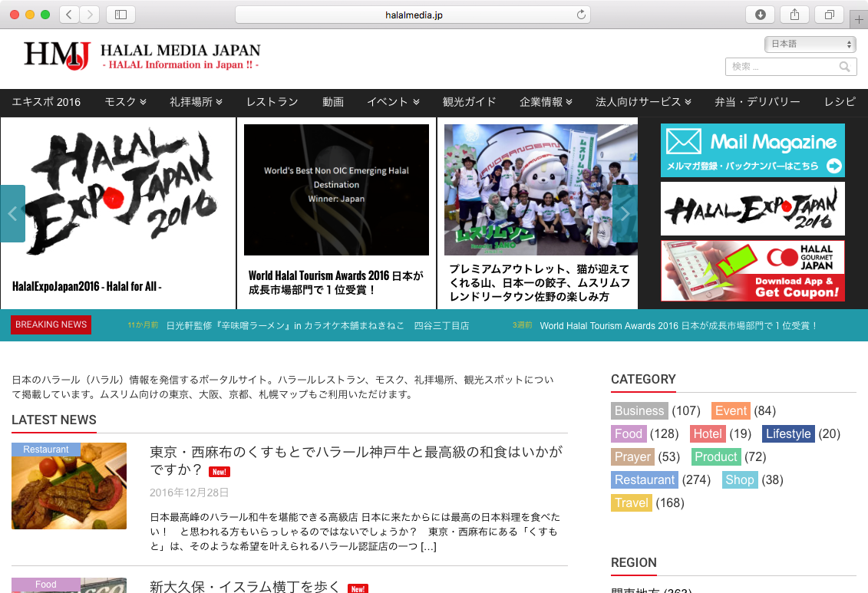The width and height of the screenshot is (868, 593).
Task: Click the search magnifier icon
Action: pos(845,67)
